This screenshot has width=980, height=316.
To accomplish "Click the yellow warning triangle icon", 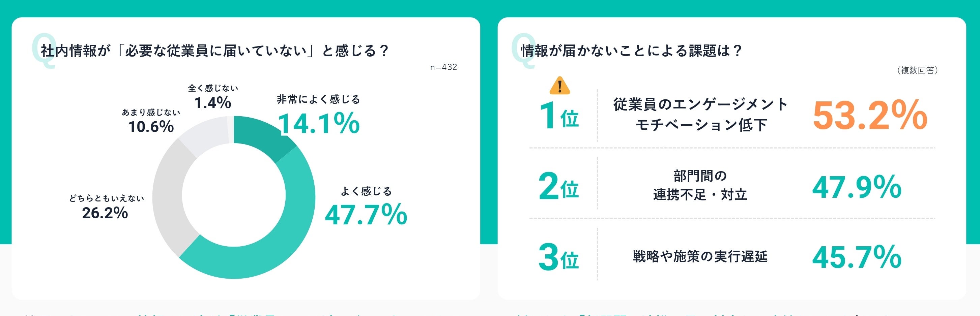I will [559, 86].
